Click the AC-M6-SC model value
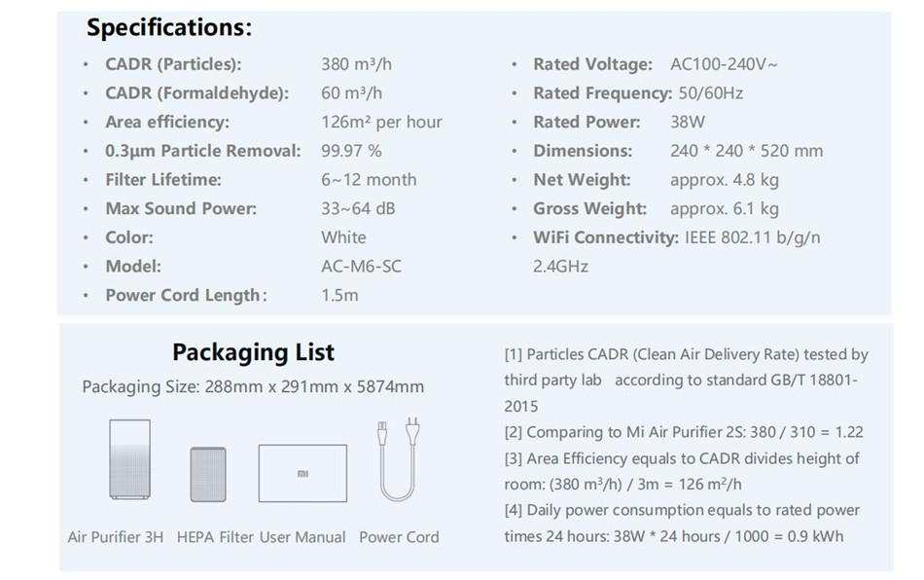This screenshot has height=580, width=924. click(361, 267)
